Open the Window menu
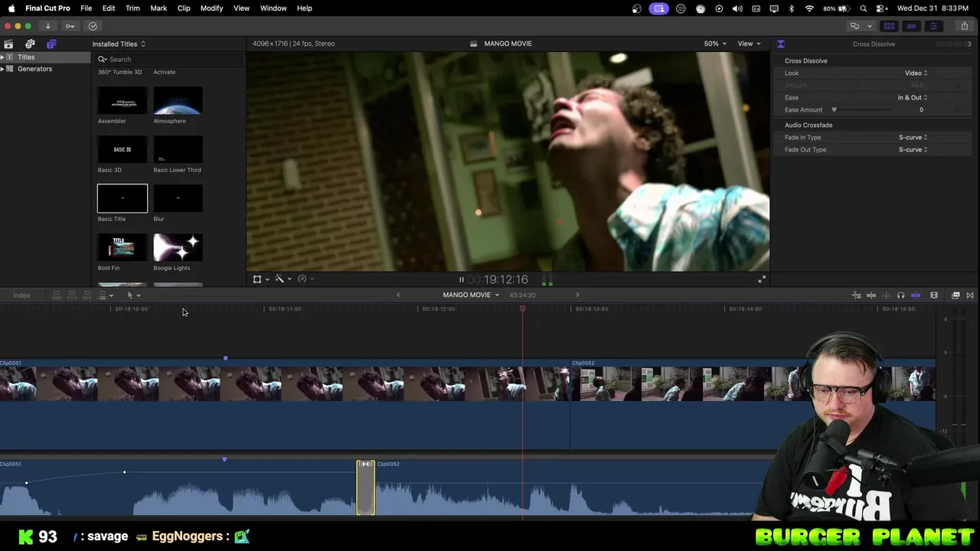This screenshot has width=980, height=551. point(273,8)
